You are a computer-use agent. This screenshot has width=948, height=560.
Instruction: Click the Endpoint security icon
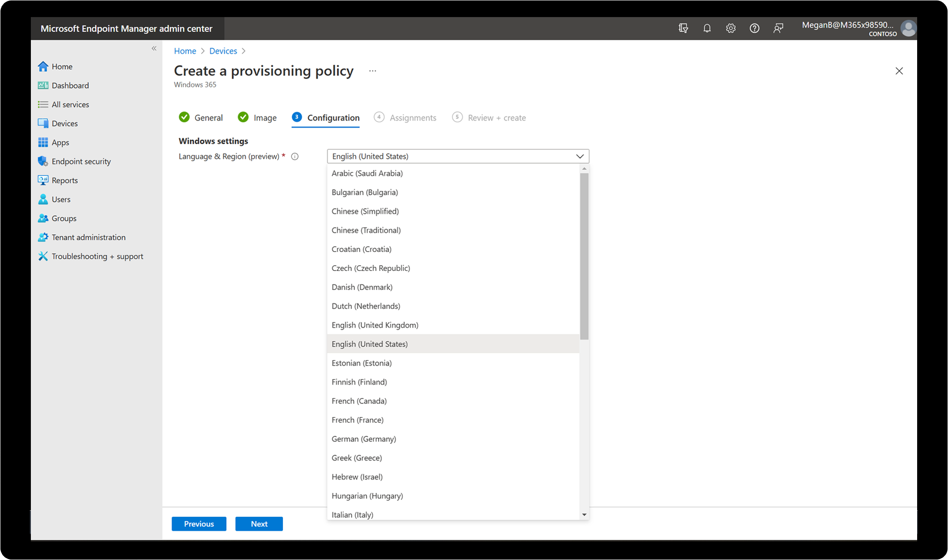44,161
